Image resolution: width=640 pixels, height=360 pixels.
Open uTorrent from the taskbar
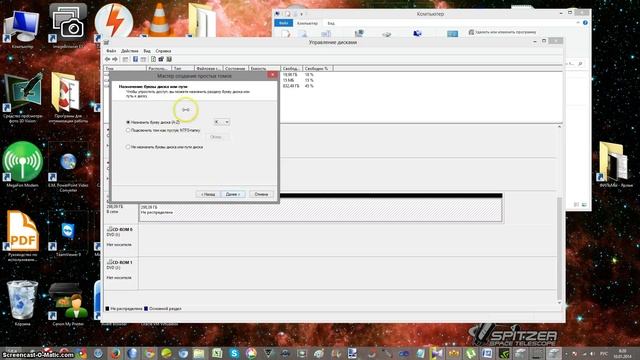470,353
